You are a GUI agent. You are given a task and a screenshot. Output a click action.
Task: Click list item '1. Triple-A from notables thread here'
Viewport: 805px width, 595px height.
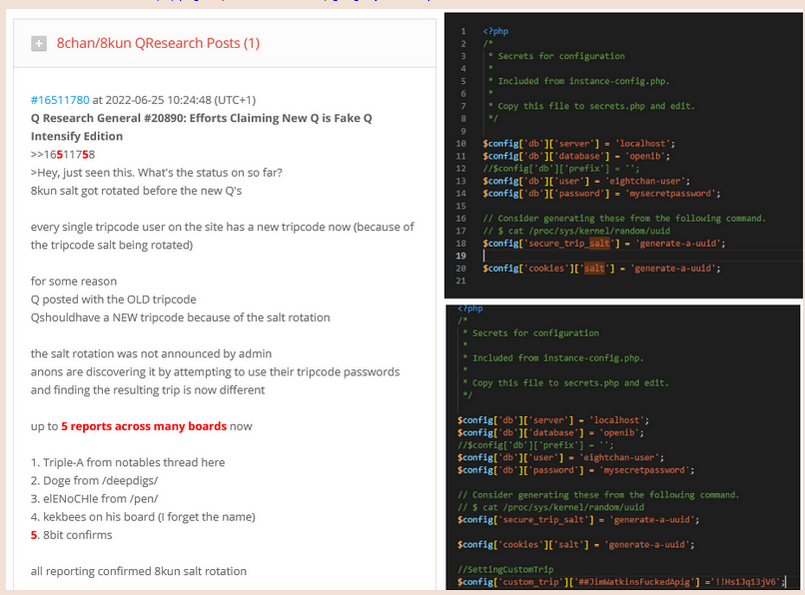[x=128, y=463]
